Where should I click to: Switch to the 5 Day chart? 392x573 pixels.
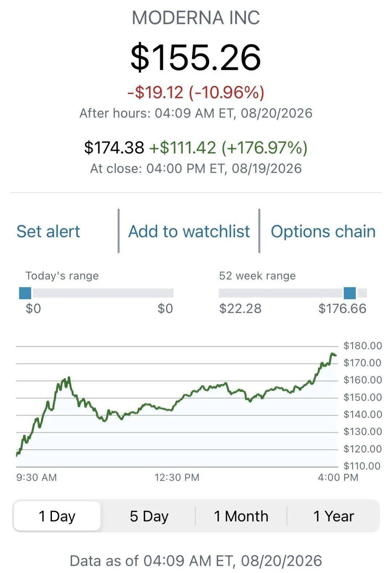click(x=149, y=516)
